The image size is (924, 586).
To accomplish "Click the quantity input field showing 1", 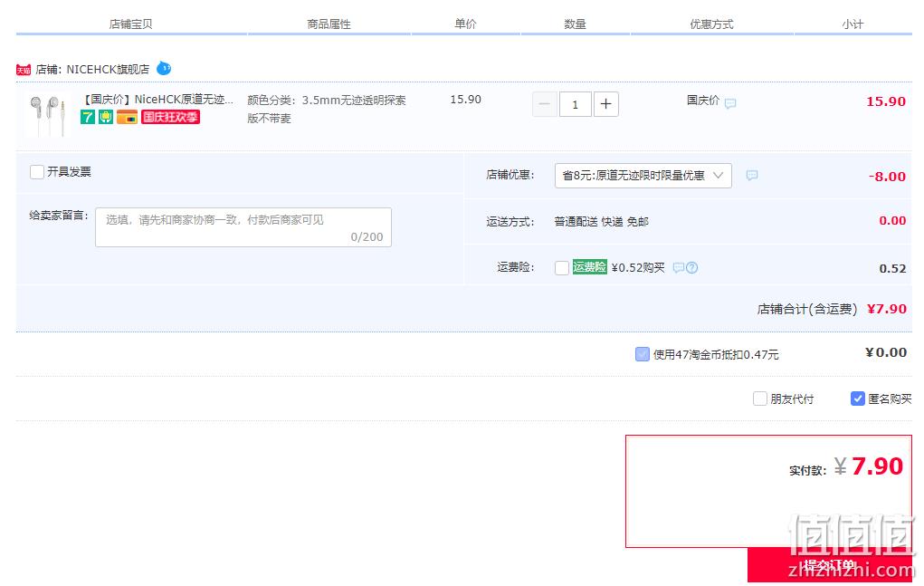I will (576, 104).
